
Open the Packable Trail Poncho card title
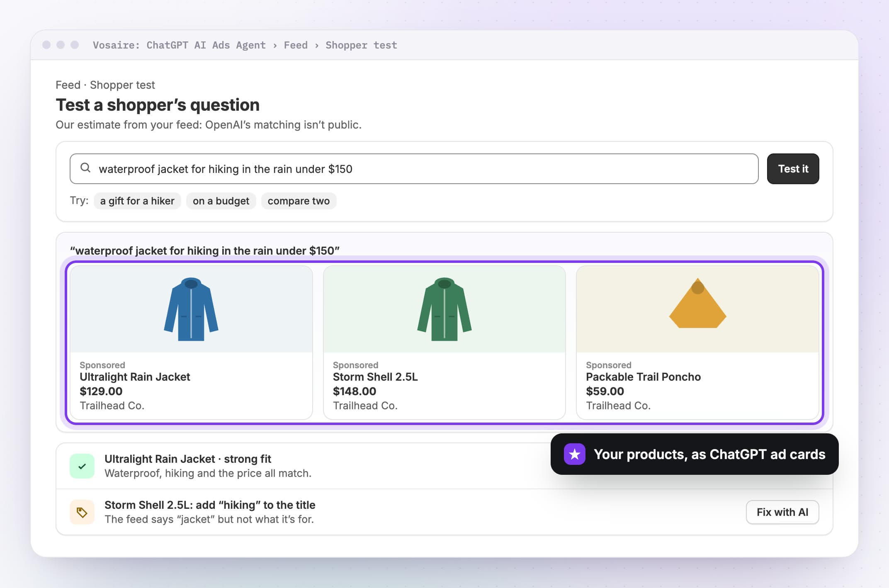(643, 377)
